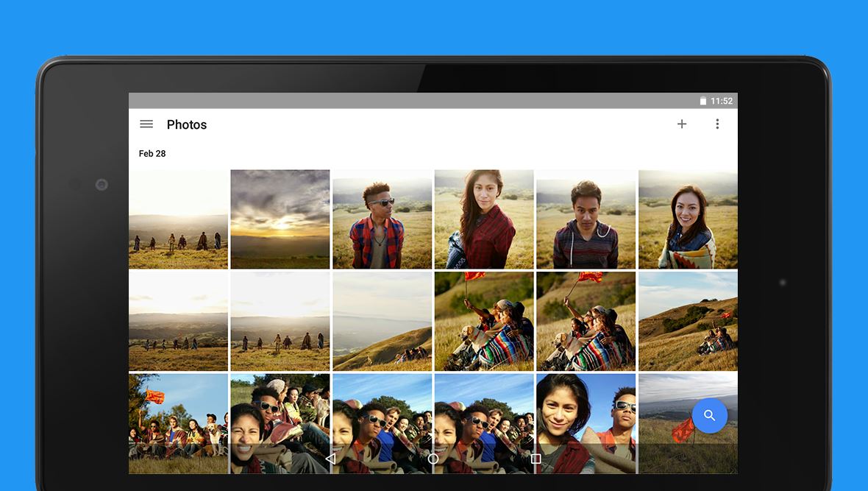Open empty hillside photo with distant seated group
This screenshot has height=491, width=868.
382,322
